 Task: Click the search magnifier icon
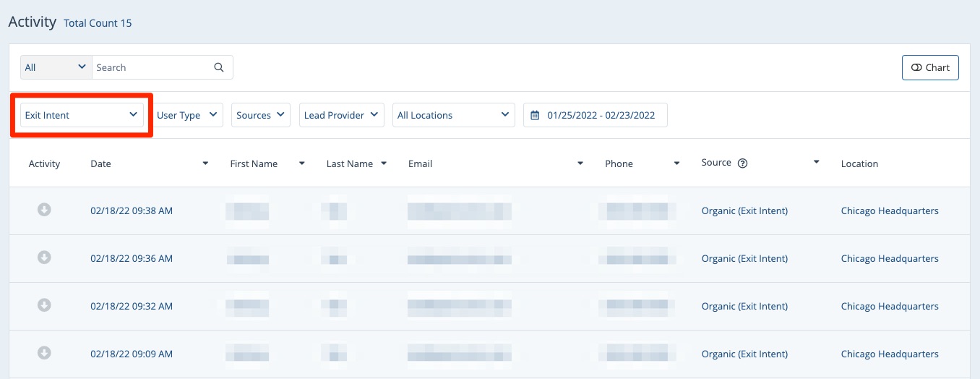219,67
